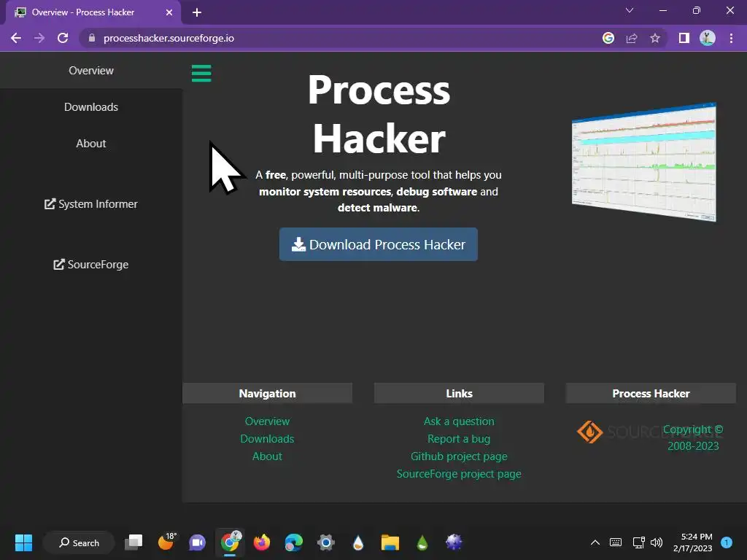Click the Process Hacker screenshot thumbnail
The width and height of the screenshot is (747, 560).
[x=644, y=162]
